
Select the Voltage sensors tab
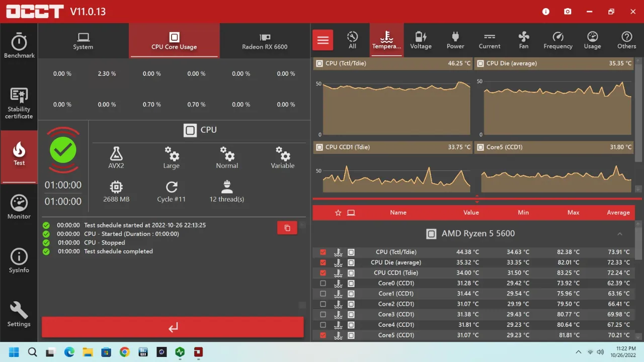click(421, 40)
